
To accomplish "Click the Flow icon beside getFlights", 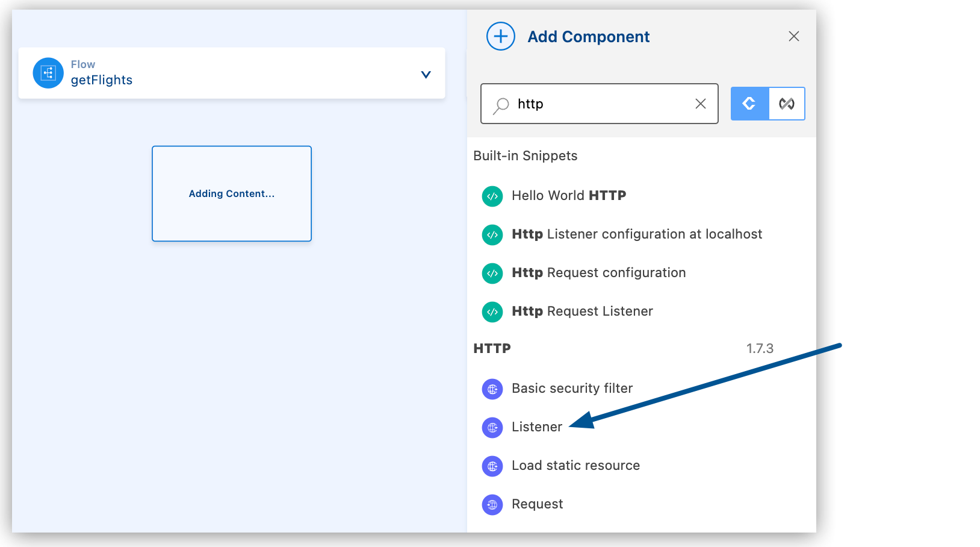I will (x=48, y=73).
